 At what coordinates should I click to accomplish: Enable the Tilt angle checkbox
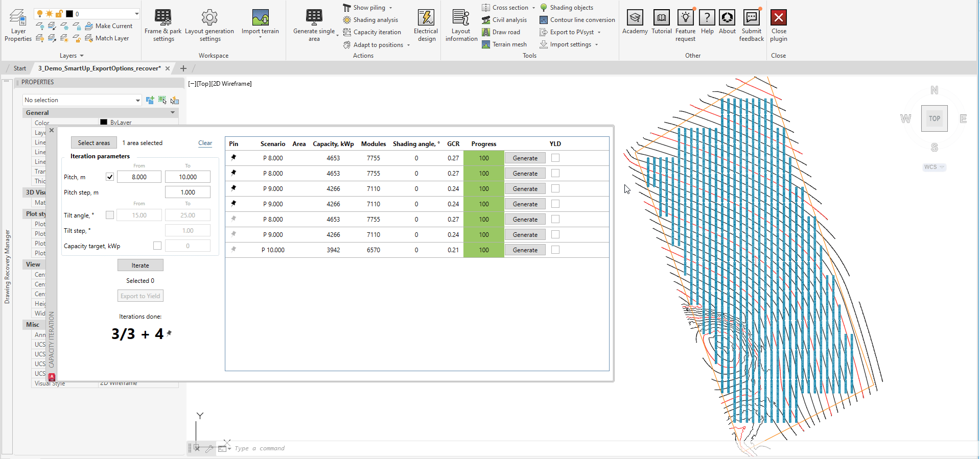tap(110, 215)
